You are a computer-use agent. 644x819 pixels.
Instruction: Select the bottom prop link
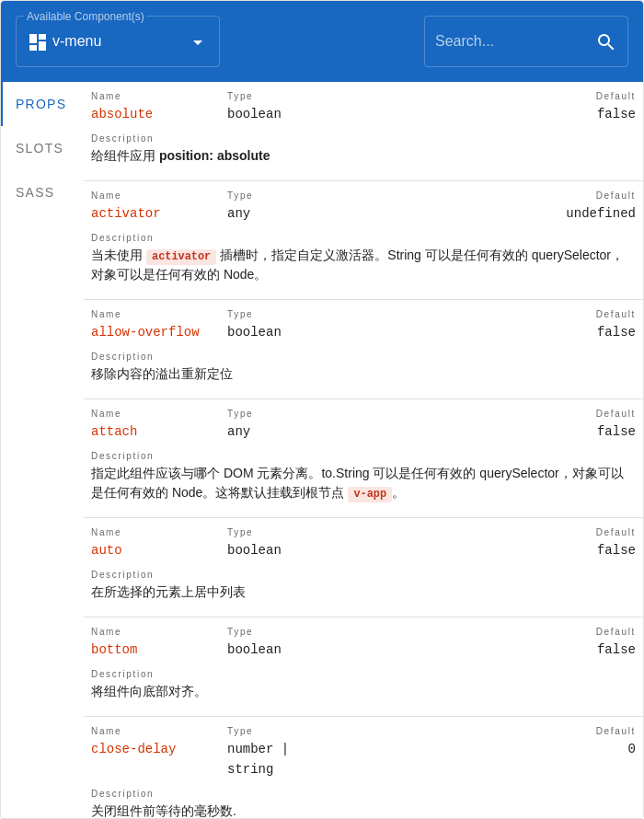tap(114, 649)
